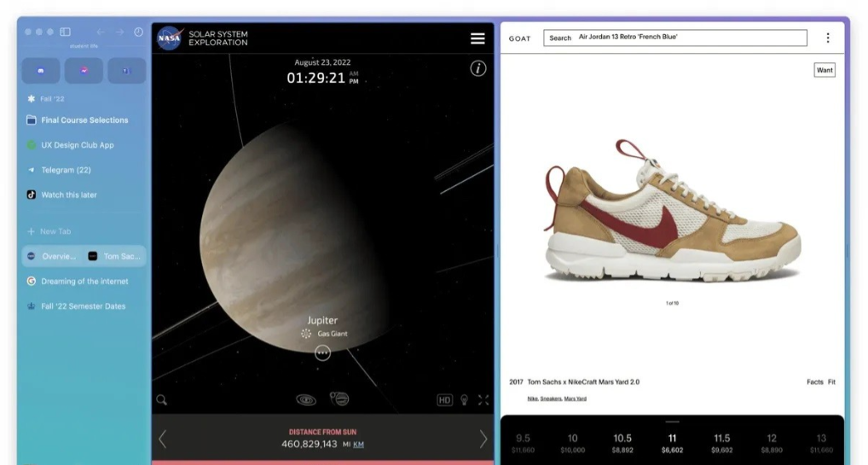The image size is (868, 465).
Task: Show the NASA info circle button
Action: (x=478, y=69)
